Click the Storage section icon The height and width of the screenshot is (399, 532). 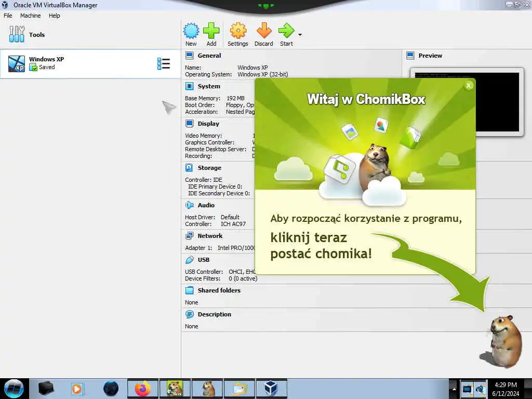[189, 168]
